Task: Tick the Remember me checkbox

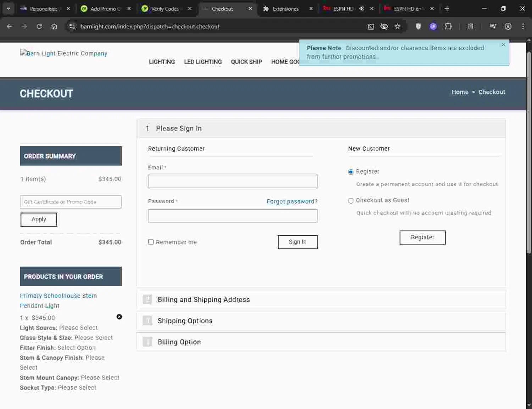Action: click(x=151, y=242)
